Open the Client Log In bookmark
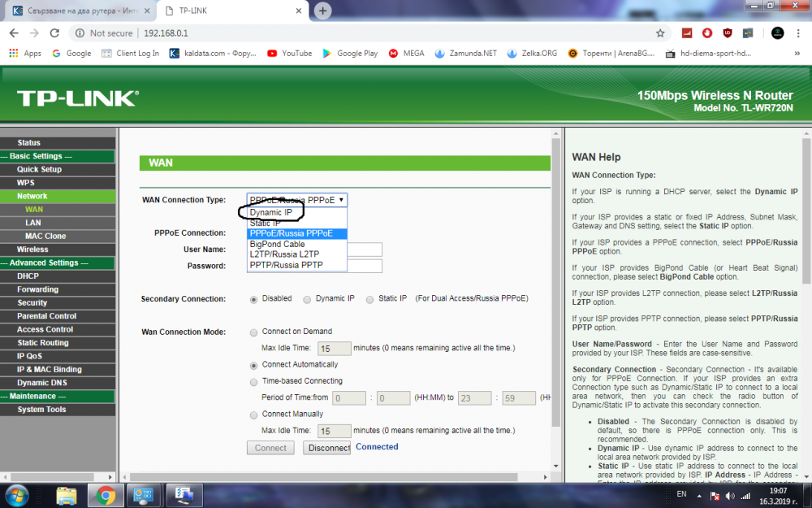 click(131, 53)
